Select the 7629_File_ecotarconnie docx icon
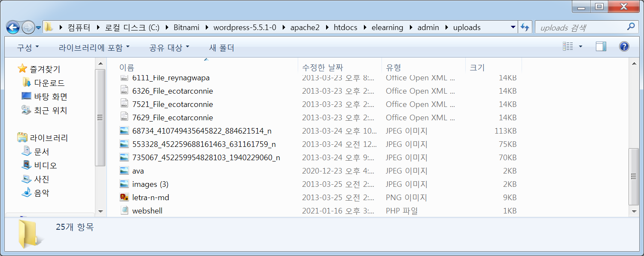Image resolution: width=644 pixels, height=256 pixels. (x=124, y=117)
